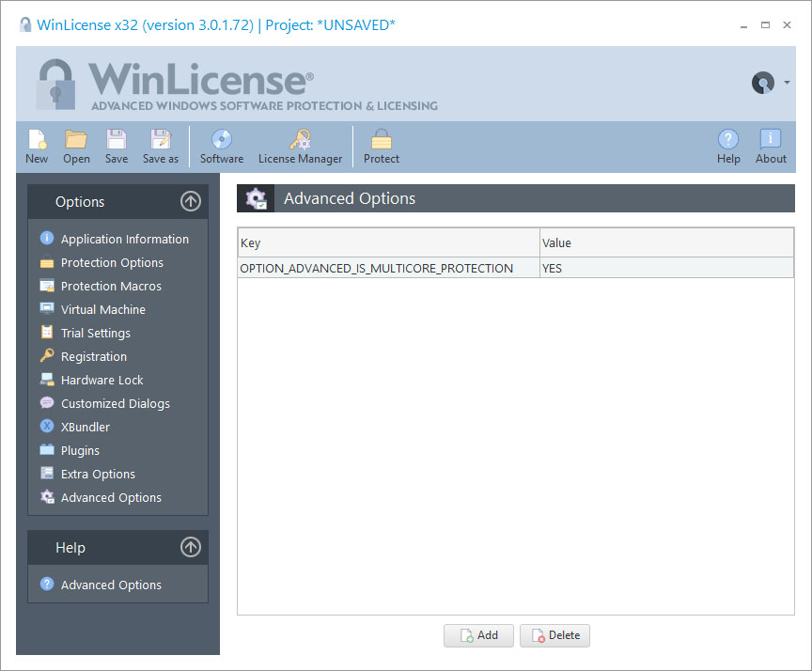Viewport: 812px width, 671px height.
Task: Open the About info icon
Action: coord(771,140)
